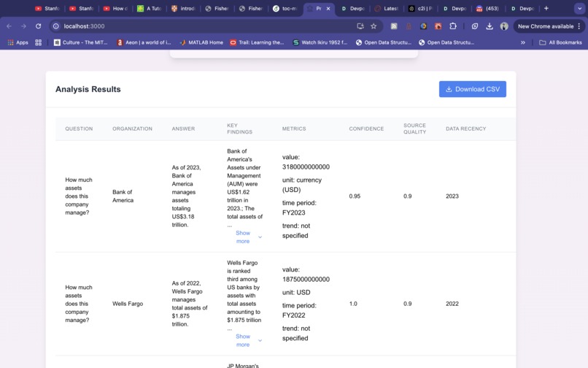The width and height of the screenshot is (588, 368).
Task: Switch to the 'A Tuto' tab
Action: coord(150,8)
